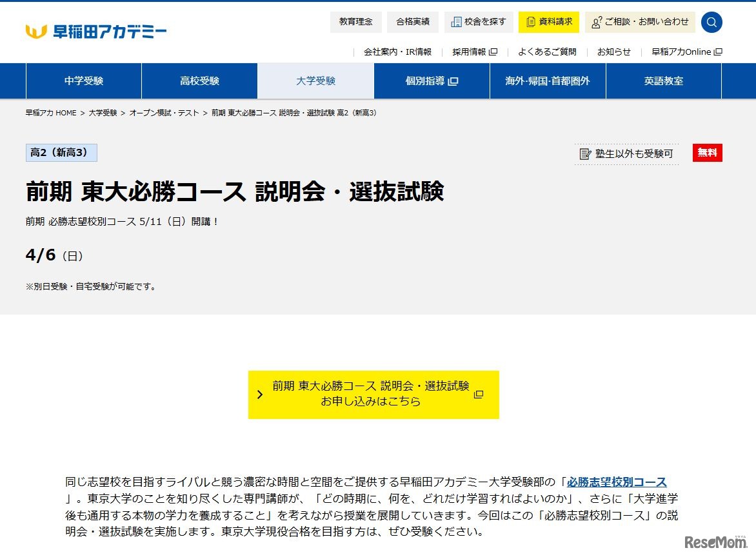Click the external-link icon on yellow apply banner

[x=478, y=395]
